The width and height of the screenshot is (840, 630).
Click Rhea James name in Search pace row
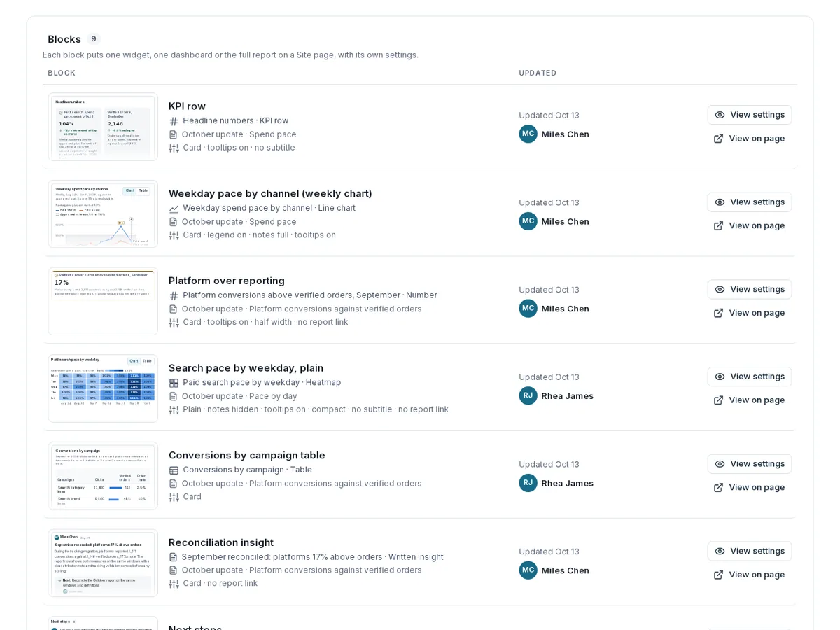pos(567,396)
